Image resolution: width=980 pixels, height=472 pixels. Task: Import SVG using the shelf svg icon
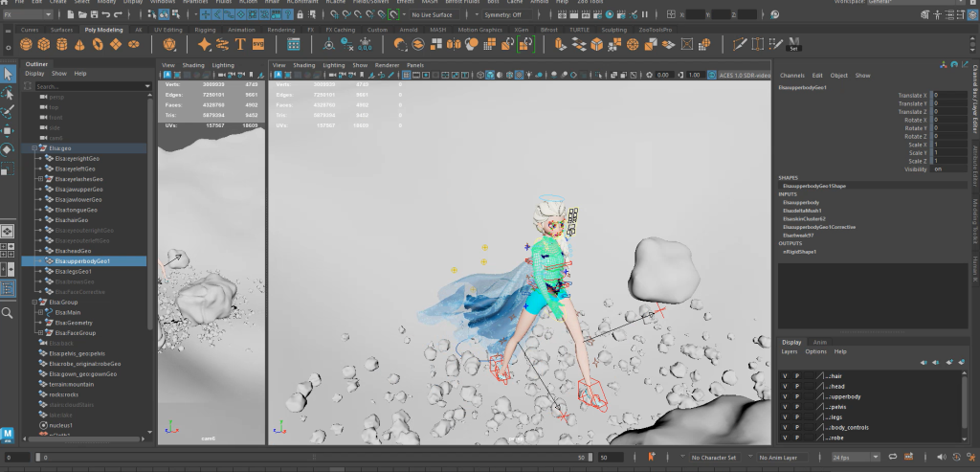258,44
